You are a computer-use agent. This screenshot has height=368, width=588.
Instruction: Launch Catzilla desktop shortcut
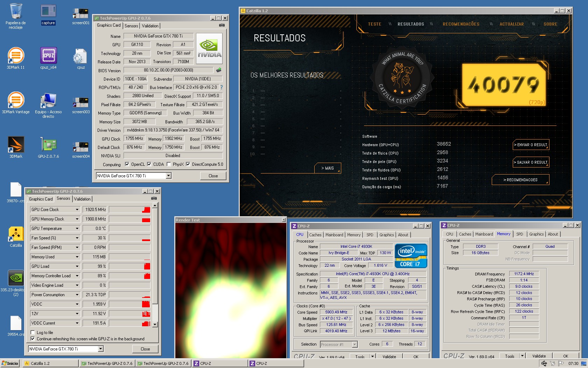coord(16,237)
